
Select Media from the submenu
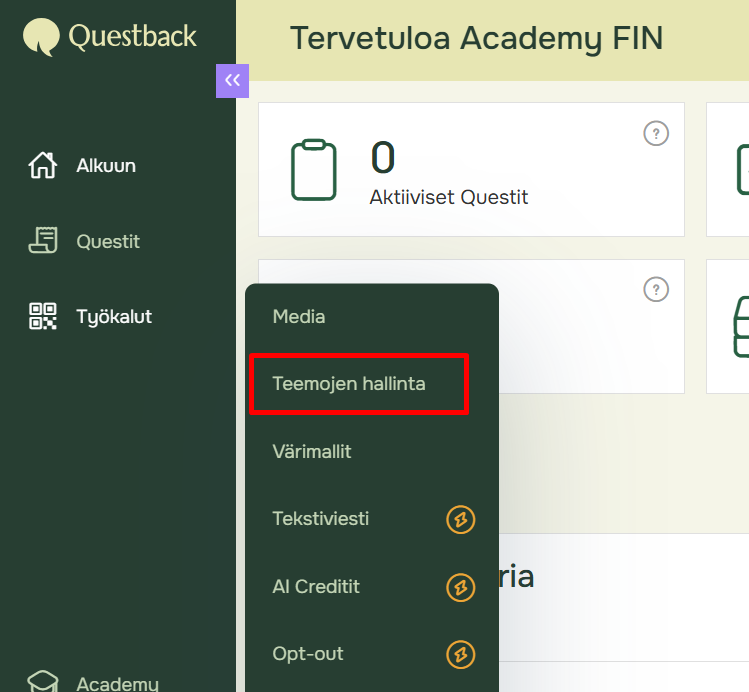click(x=299, y=317)
